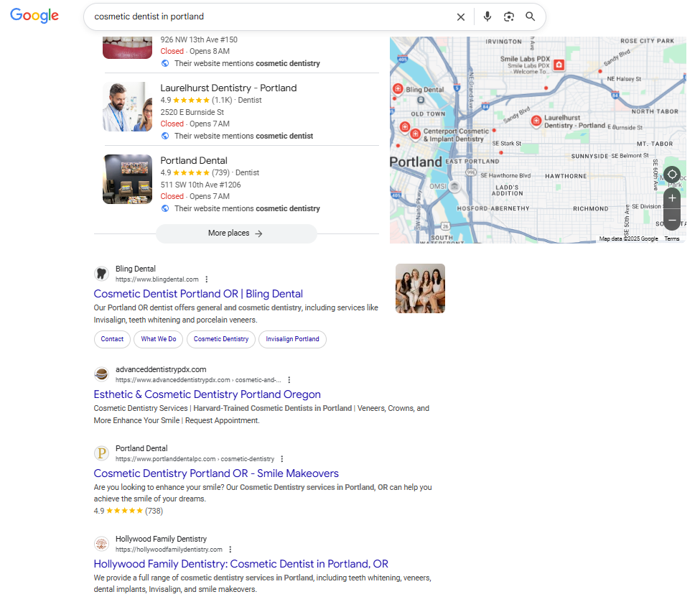
Task: Start voice search with microphone icon
Action: (x=487, y=17)
